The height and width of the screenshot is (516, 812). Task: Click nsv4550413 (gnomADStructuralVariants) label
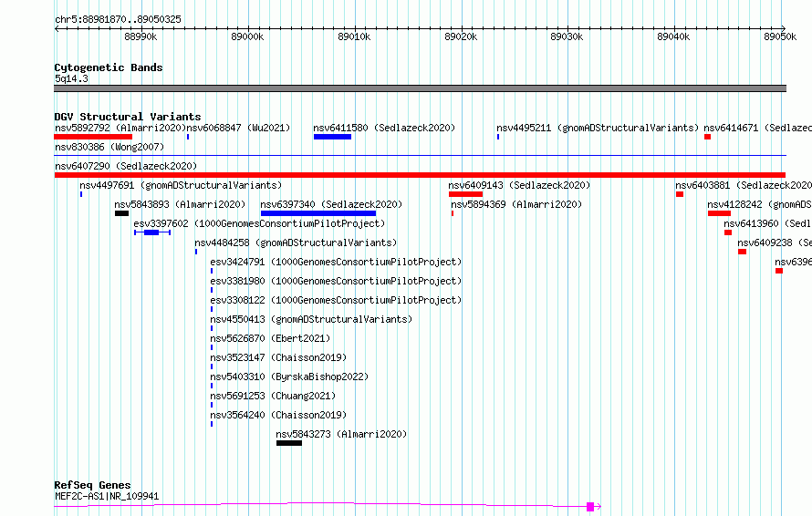(x=311, y=319)
